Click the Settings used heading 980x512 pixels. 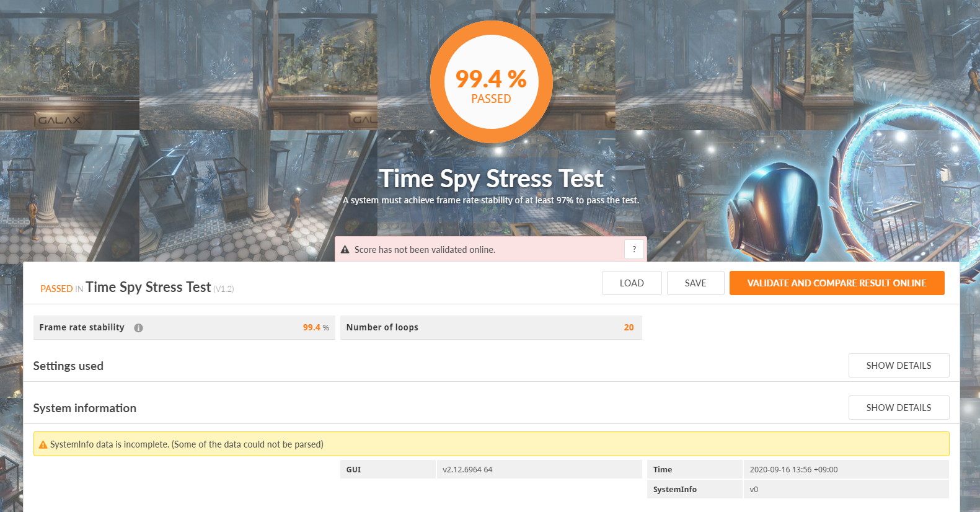coord(68,366)
